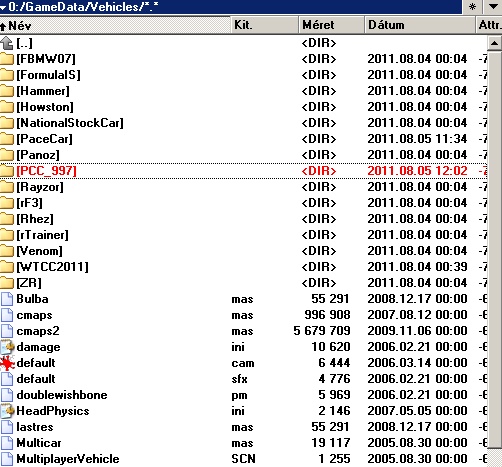Select the MultiplayerVehicle file name
Screen dimensions: 502x467
coord(68,459)
